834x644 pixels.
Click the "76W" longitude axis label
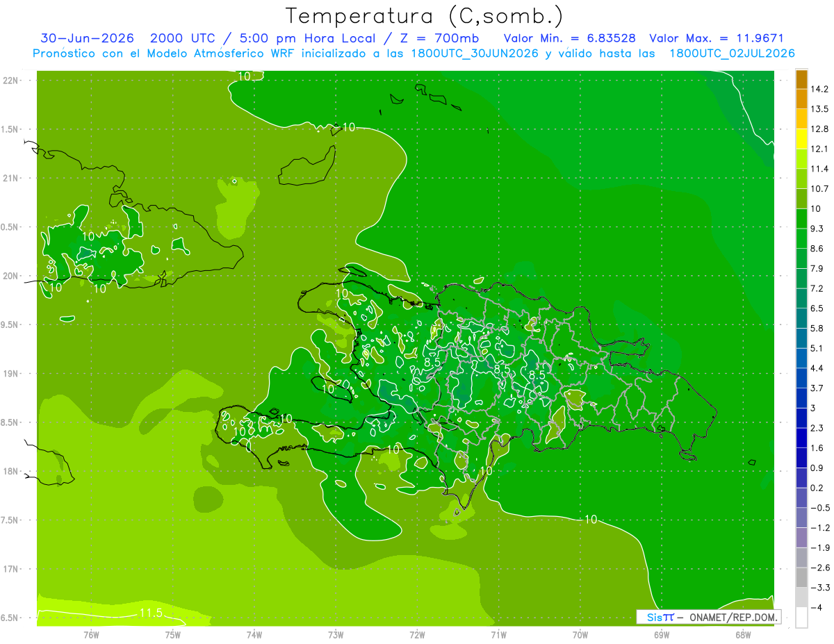click(91, 636)
